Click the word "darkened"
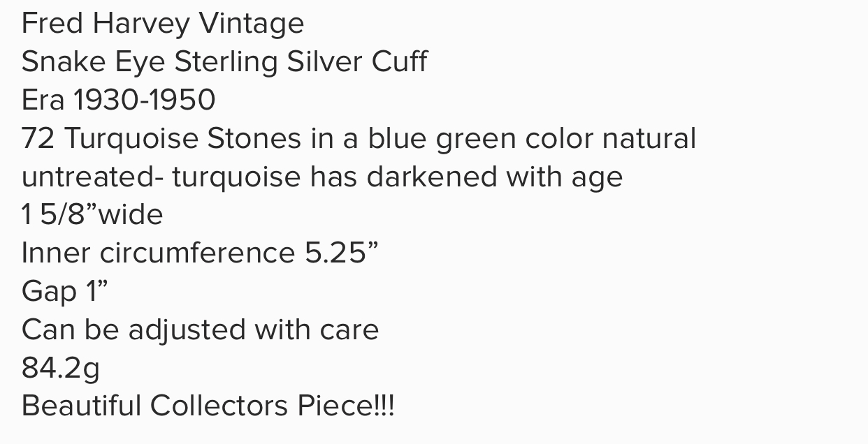The image size is (868, 444). [x=433, y=177]
